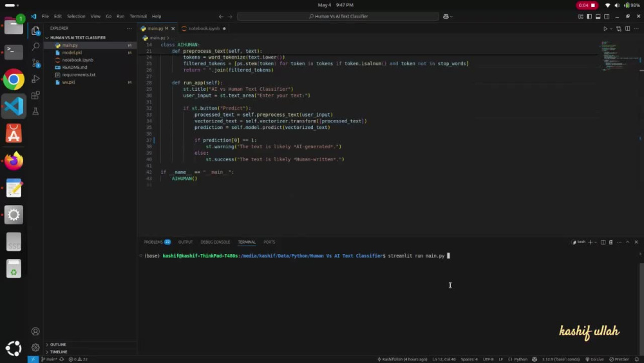Open model.pkl in the explorer
The width and height of the screenshot is (644, 363).
pyautogui.click(x=72, y=53)
